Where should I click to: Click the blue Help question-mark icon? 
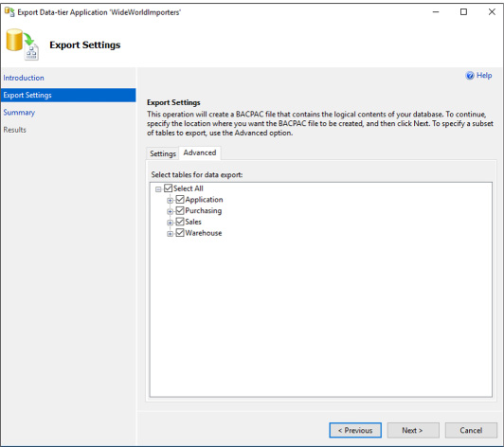tap(470, 76)
